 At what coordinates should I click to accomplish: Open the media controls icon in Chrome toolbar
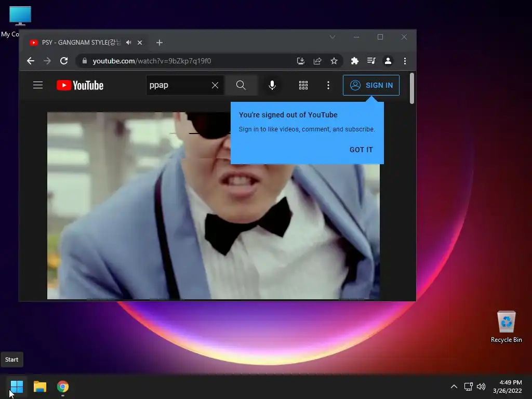point(371,61)
